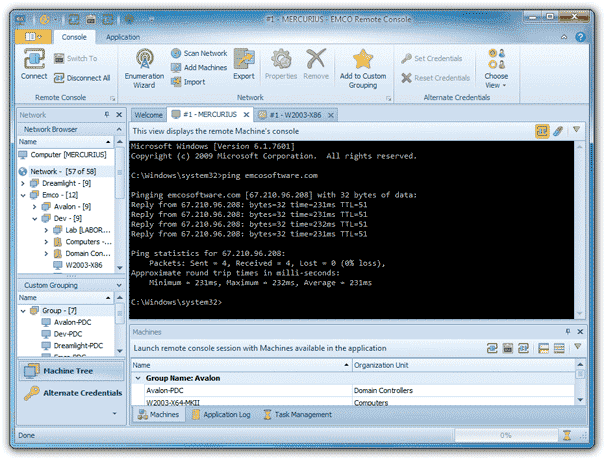This screenshot has width=604, height=458.
Task: Sort by the Name column in Machines
Action: coord(241,365)
